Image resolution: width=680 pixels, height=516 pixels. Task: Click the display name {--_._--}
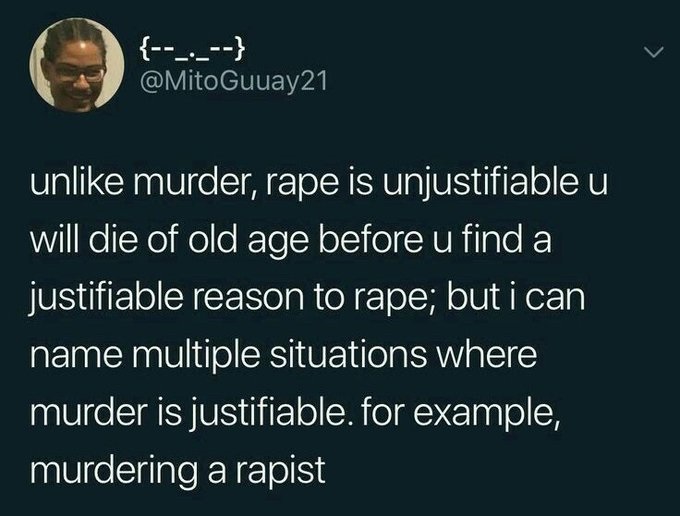[193, 48]
